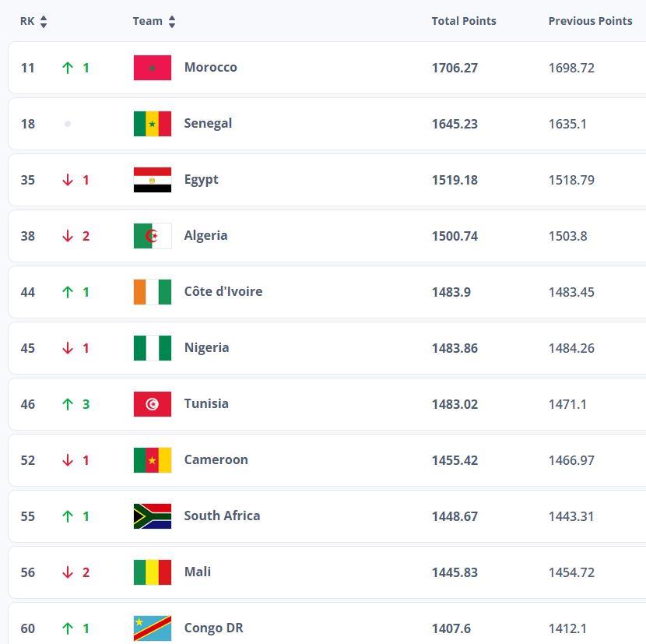
Task: Click the Côte d'Ivoire flag icon
Action: [x=153, y=292]
